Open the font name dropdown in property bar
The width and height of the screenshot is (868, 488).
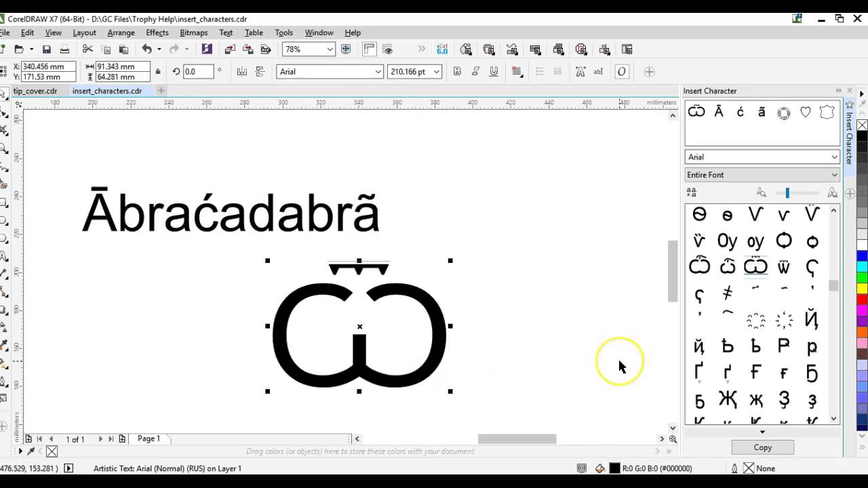coord(378,72)
